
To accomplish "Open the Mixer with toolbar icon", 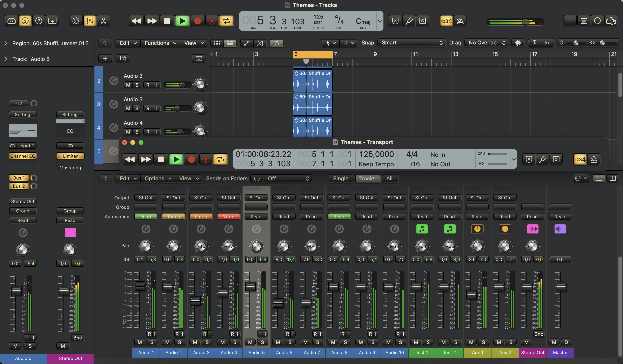I will pos(90,21).
